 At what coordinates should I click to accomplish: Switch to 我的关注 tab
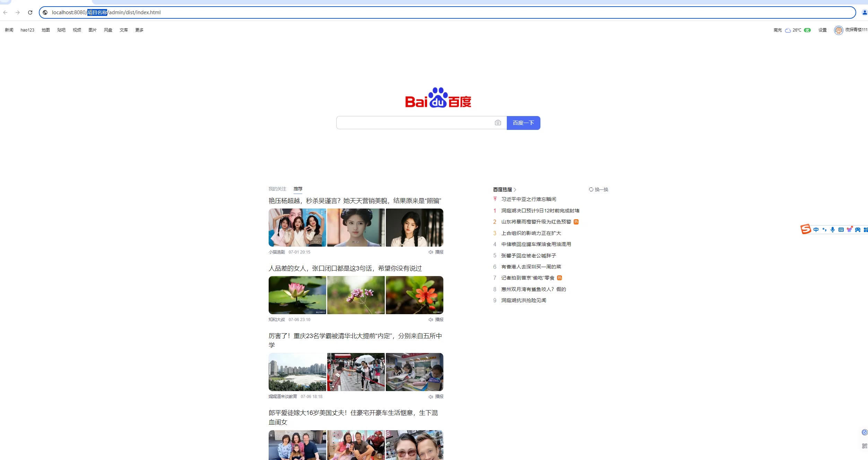(277, 189)
